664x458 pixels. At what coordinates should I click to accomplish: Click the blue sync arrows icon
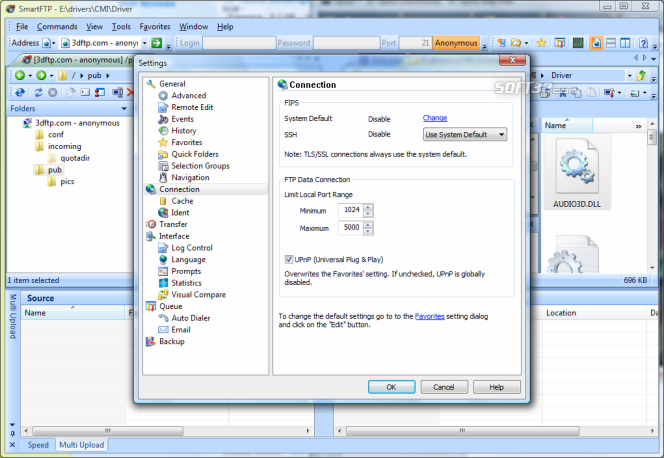coord(38,92)
